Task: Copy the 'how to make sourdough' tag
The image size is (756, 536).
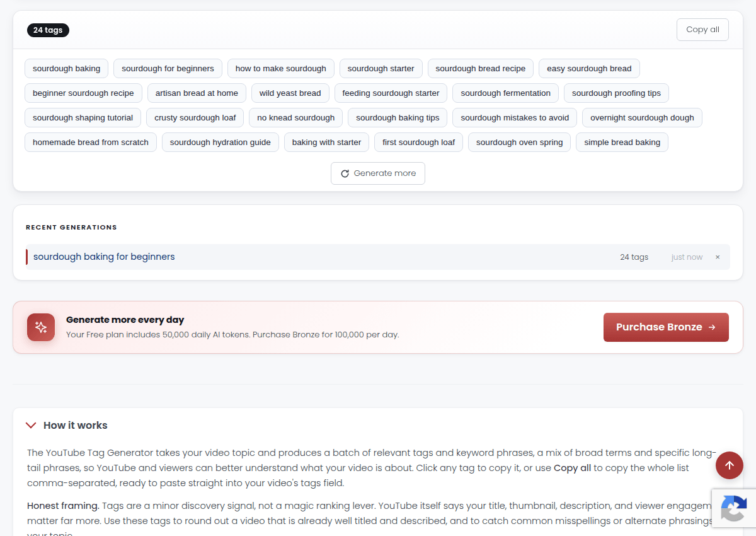Action: [x=281, y=69]
